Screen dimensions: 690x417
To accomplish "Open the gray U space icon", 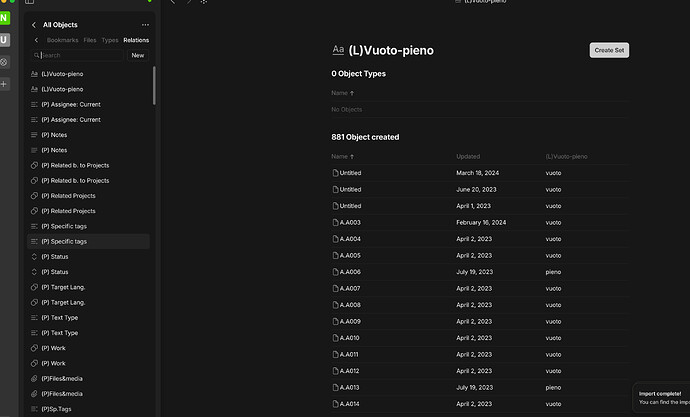I will point(4,40).
